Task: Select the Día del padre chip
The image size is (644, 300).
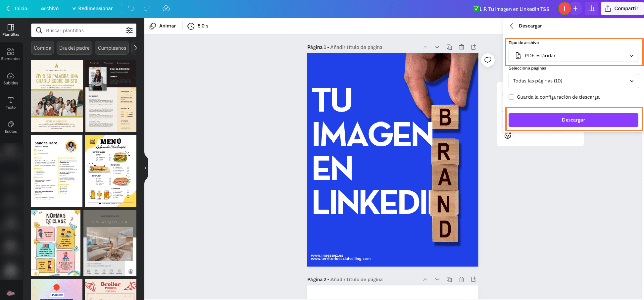Action: (x=74, y=48)
